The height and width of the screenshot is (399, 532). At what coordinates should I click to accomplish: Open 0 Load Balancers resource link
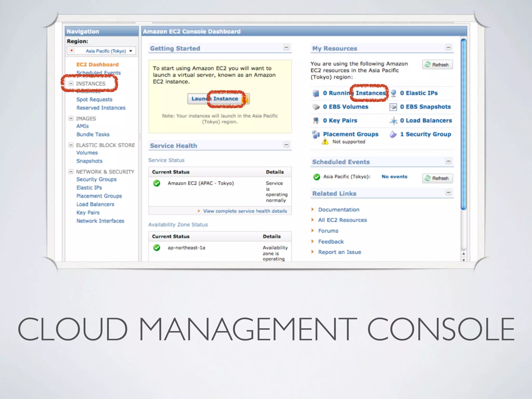tap(426, 121)
